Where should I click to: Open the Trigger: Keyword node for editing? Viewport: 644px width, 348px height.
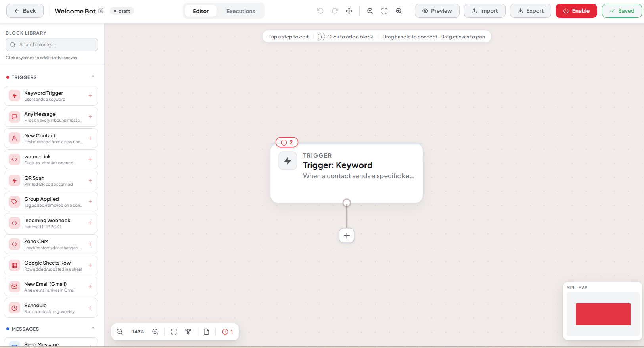pyautogui.click(x=347, y=173)
